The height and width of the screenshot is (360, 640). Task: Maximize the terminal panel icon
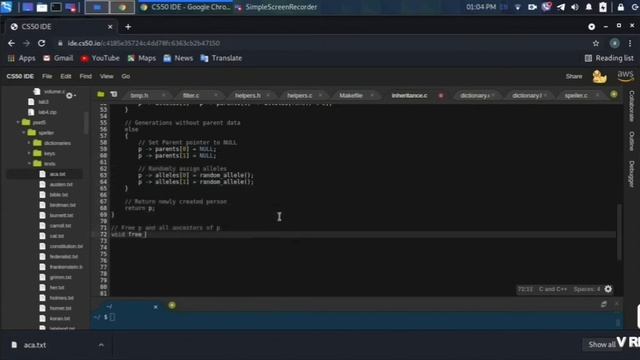[604, 304]
